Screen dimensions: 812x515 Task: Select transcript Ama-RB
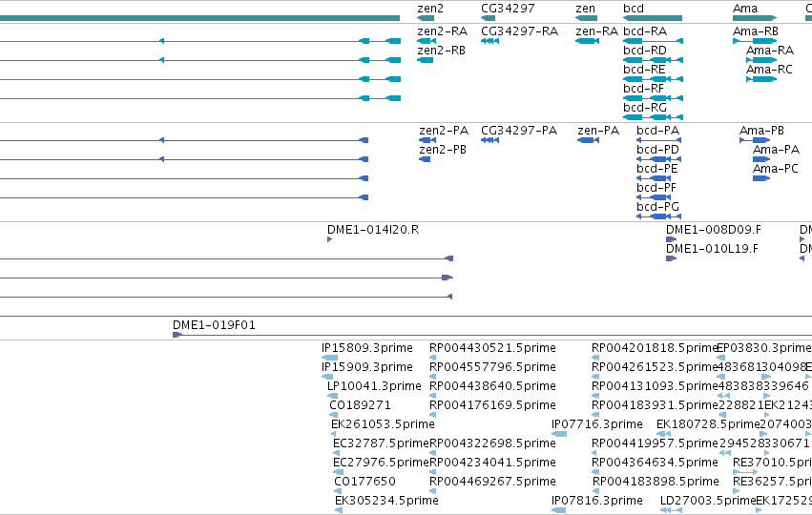coord(755,41)
